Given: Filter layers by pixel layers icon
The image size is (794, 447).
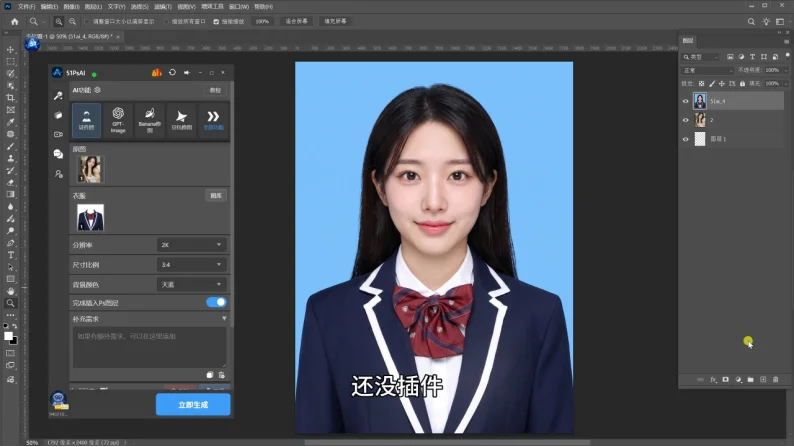Looking at the screenshot, I should [730, 57].
